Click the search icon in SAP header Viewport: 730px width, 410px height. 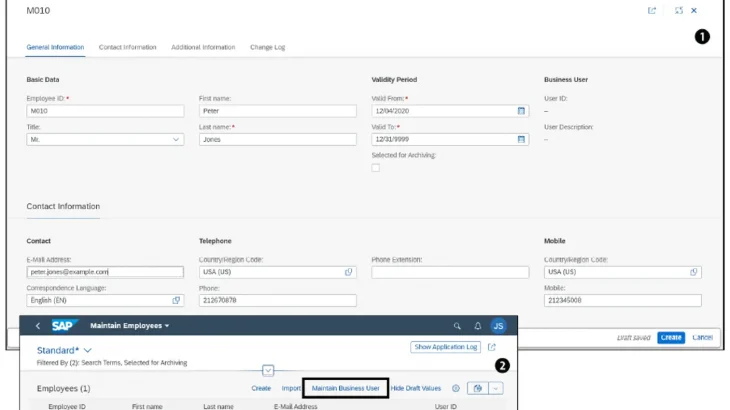457,326
